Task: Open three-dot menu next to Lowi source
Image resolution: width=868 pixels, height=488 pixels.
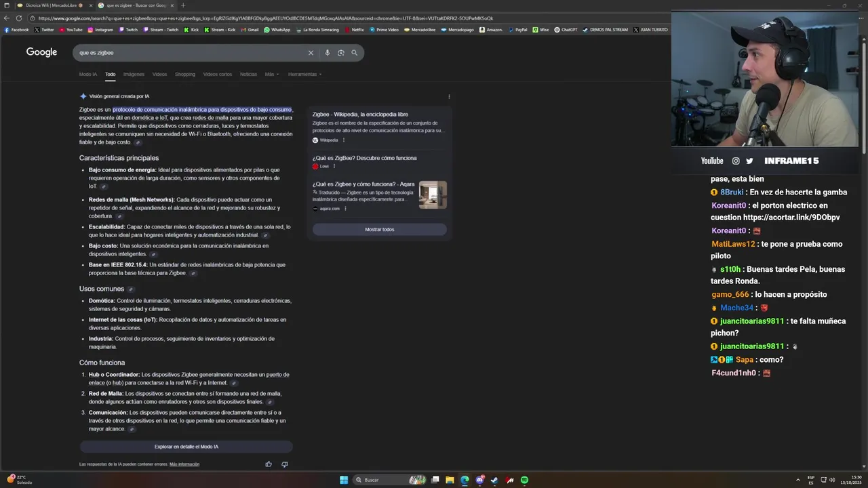Action: pos(334,166)
